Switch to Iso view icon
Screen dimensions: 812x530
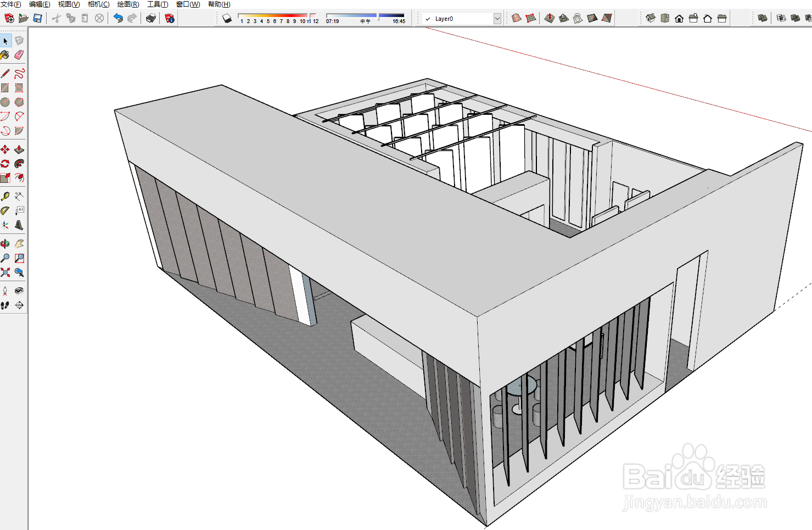tap(651, 18)
